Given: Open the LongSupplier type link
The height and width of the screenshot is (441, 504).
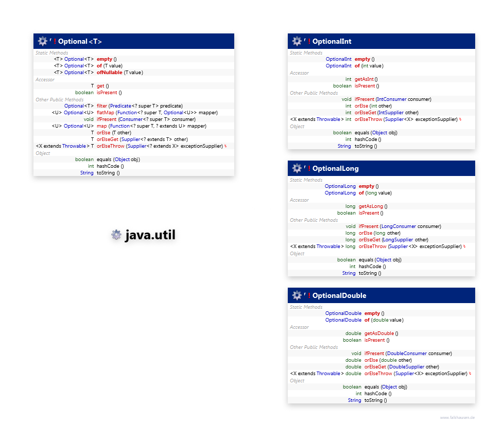Looking at the screenshot, I should pyautogui.click(x=397, y=240).
